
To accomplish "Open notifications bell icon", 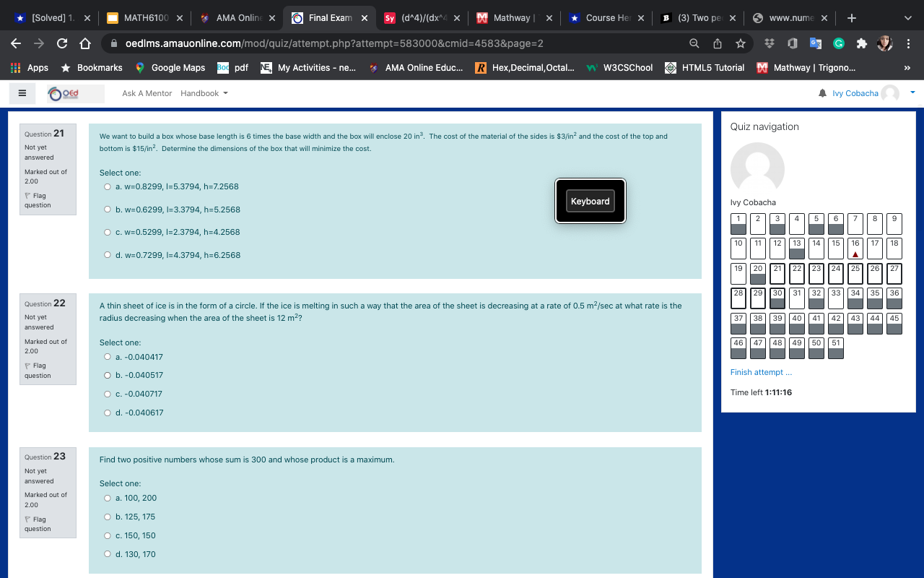I will click(822, 93).
